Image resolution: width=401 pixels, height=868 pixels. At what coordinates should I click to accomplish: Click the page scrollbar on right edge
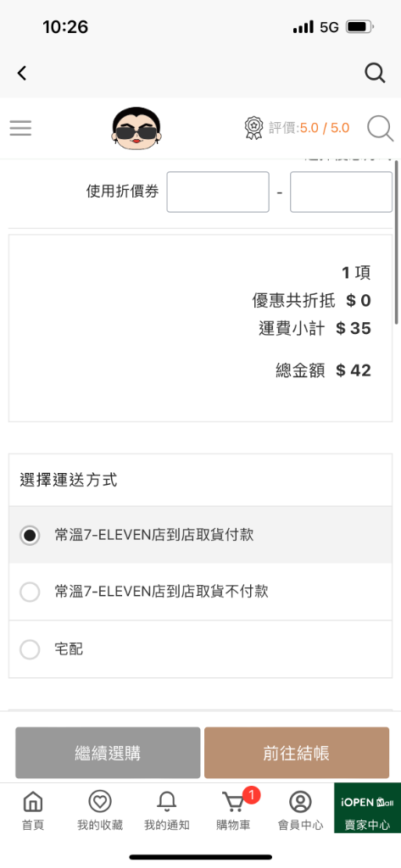click(x=397, y=242)
